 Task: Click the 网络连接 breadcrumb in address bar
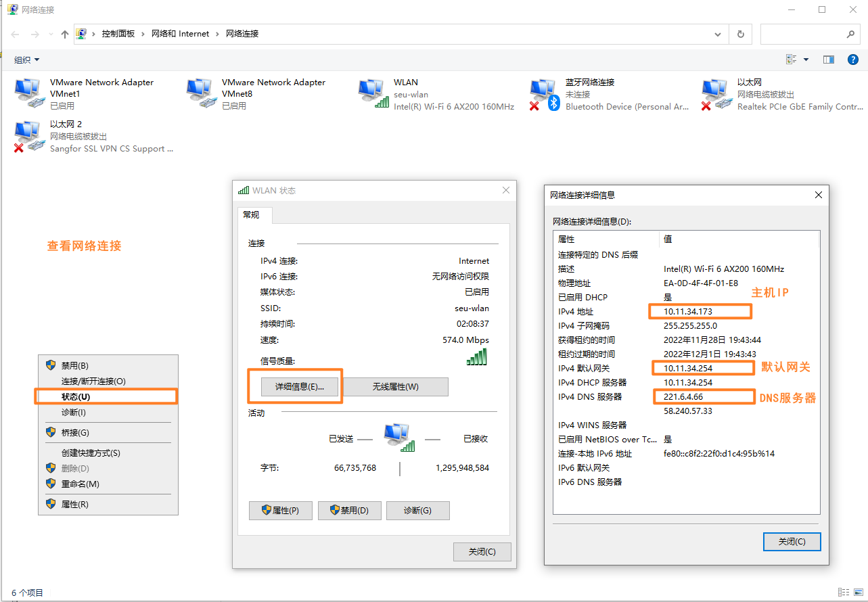click(242, 34)
